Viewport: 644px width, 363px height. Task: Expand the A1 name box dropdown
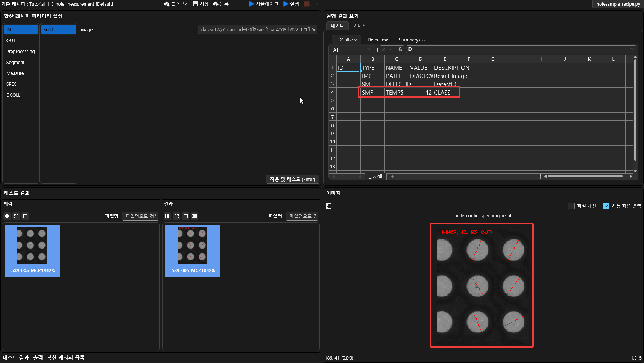pos(369,49)
